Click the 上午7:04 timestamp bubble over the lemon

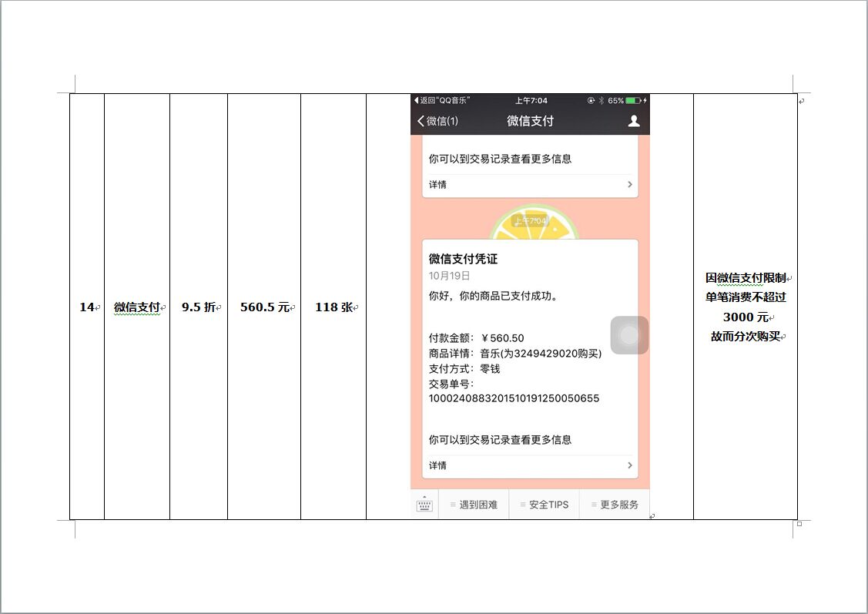(531, 221)
